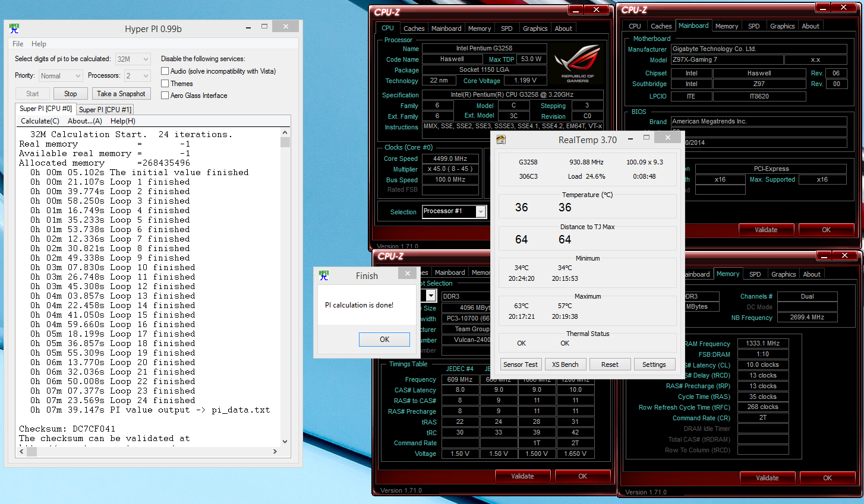Open the Priority dropdown set to Normal
The height and width of the screenshot is (504, 864).
(x=61, y=76)
